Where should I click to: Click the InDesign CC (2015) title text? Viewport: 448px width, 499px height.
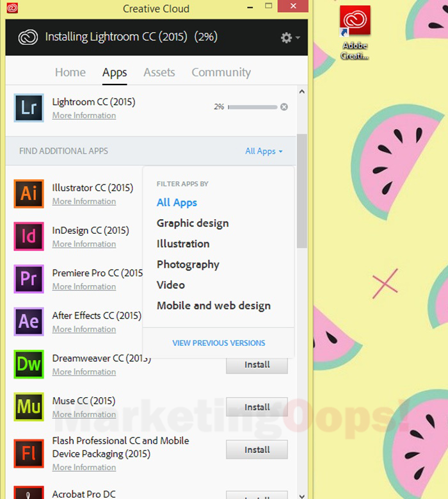[x=91, y=231]
